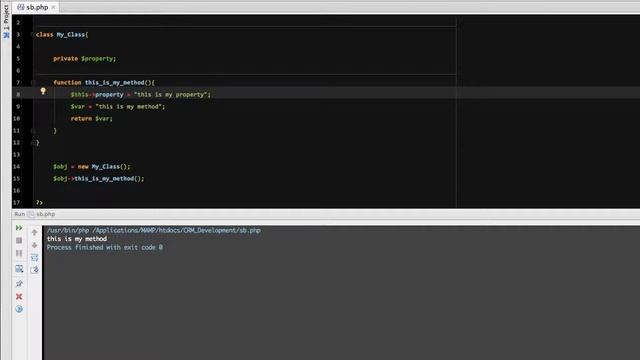Click the Pause output icon
640x360 pixels.
click(19, 253)
